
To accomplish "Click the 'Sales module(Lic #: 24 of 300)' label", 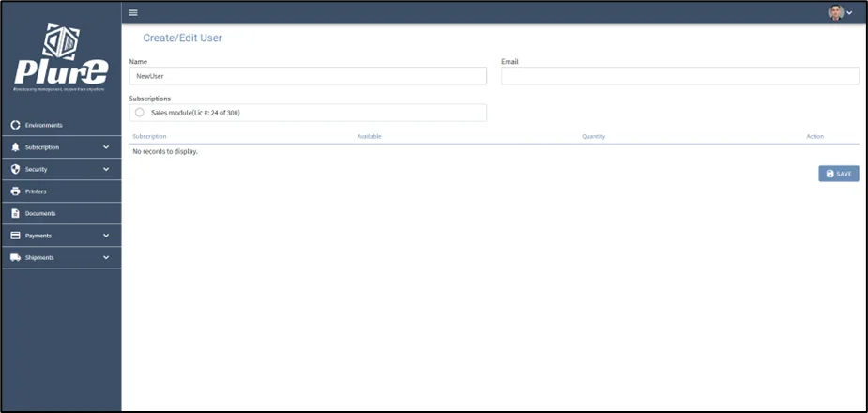I will (195, 113).
